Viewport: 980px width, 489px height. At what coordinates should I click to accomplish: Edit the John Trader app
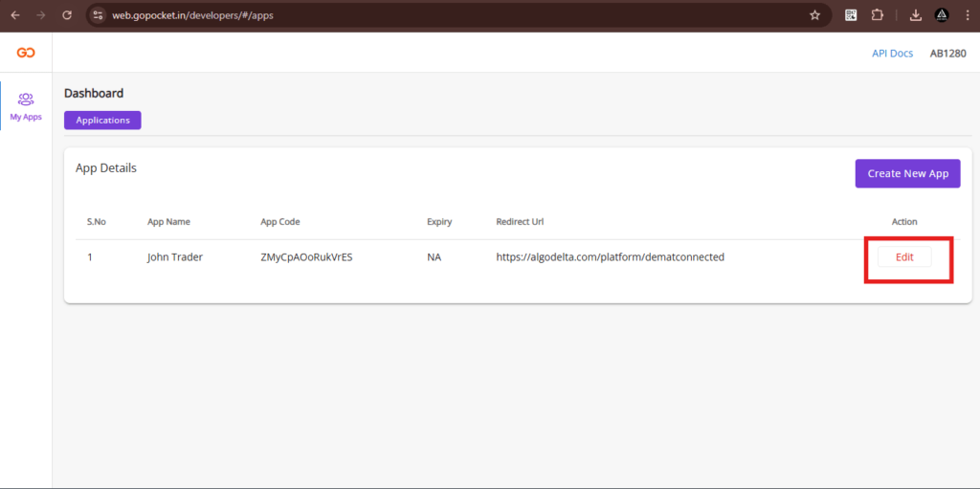[904, 257]
